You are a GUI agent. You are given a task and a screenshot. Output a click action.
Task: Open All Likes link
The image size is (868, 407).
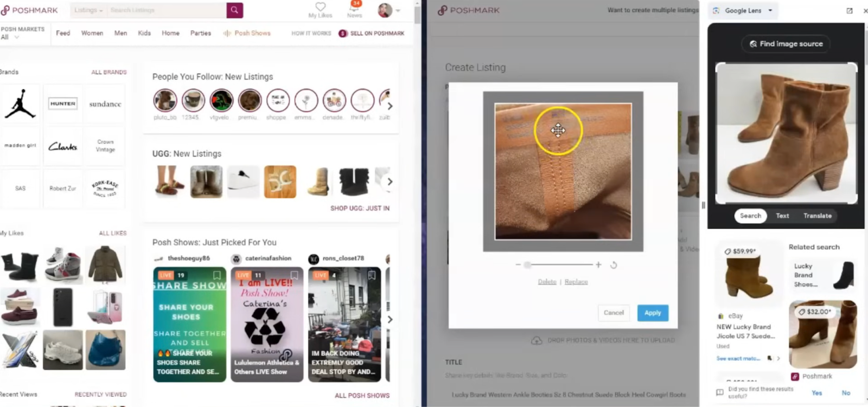point(113,233)
